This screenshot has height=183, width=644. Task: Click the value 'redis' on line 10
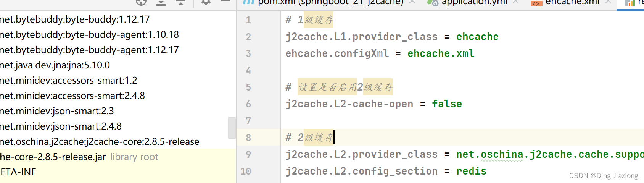click(471, 171)
